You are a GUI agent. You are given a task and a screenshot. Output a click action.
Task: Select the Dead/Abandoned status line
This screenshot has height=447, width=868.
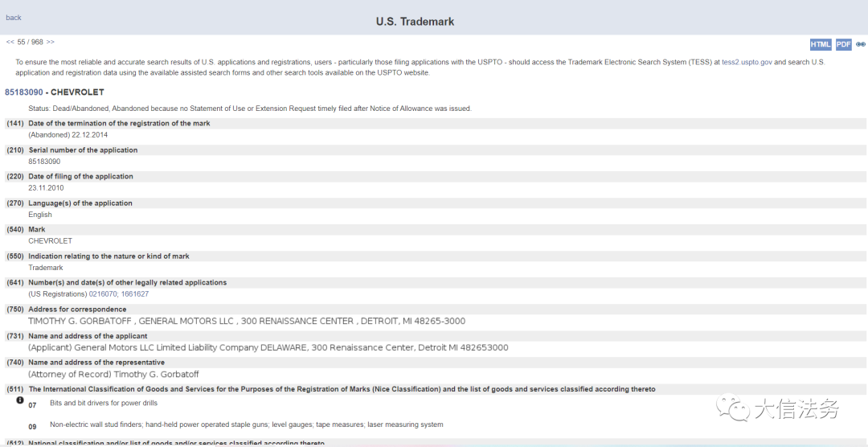250,109
